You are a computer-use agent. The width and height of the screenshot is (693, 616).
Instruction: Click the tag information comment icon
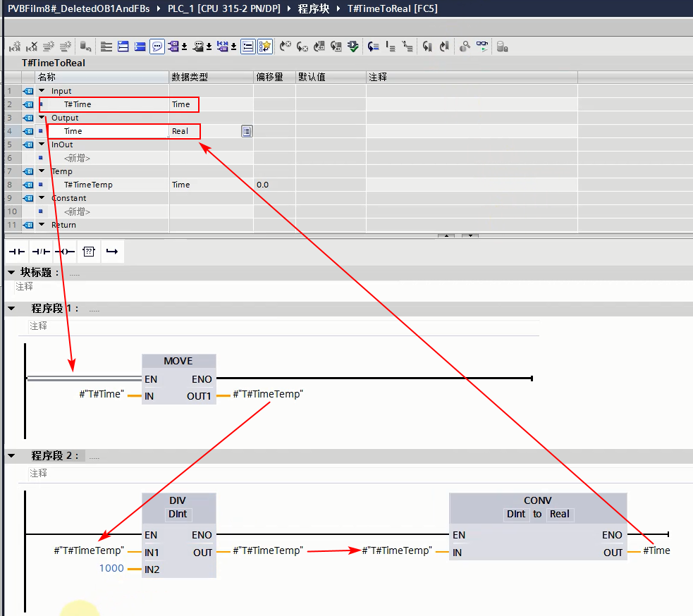pos(198,47)
